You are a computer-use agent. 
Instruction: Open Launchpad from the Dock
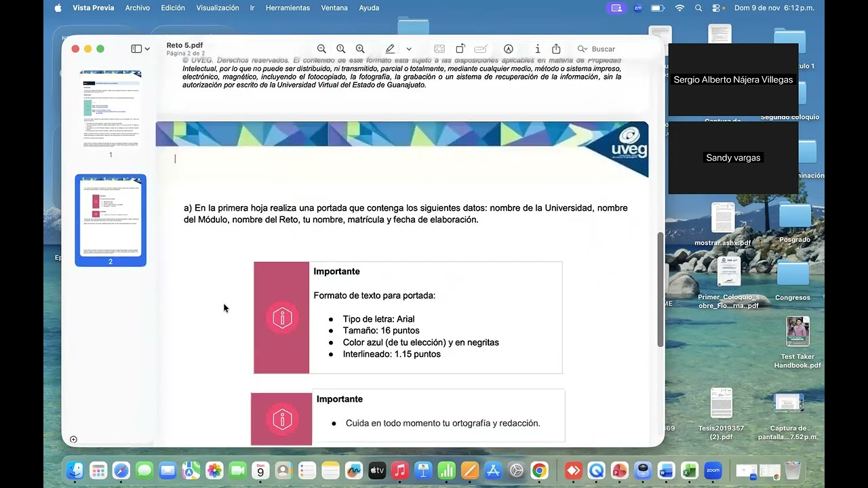(98, 470)
